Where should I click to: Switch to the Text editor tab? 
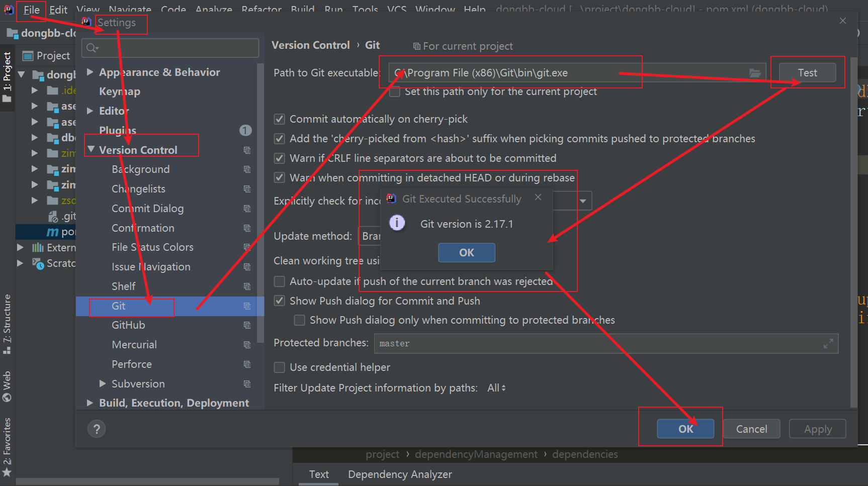319,474
